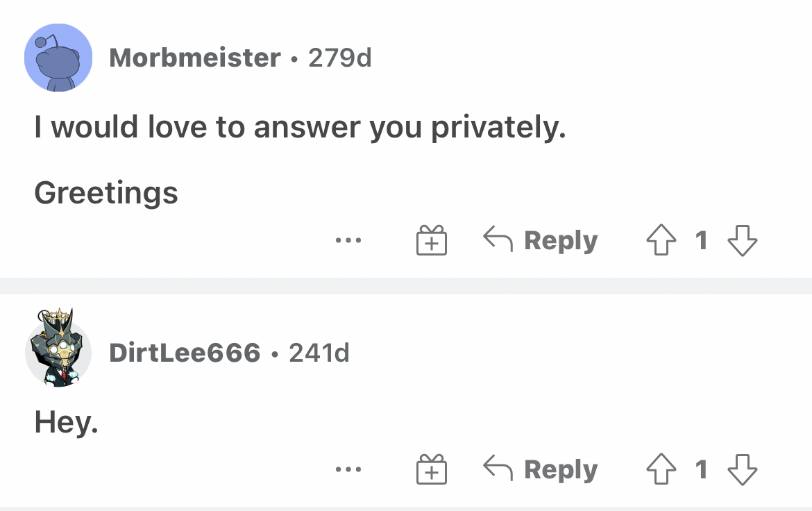Click the 241d timestamp on DirtLee666's comment

click(319, 353)
